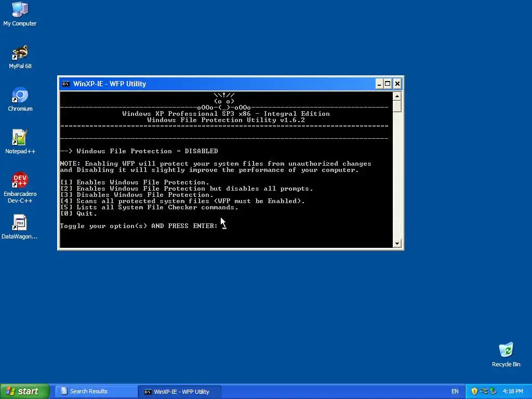
Task: Click WinXP-IE - WFP Utility taskbar button
Action: 180,392
